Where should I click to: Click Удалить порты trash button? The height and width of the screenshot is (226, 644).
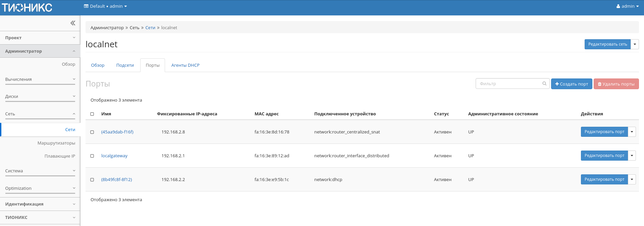[616, 84]
